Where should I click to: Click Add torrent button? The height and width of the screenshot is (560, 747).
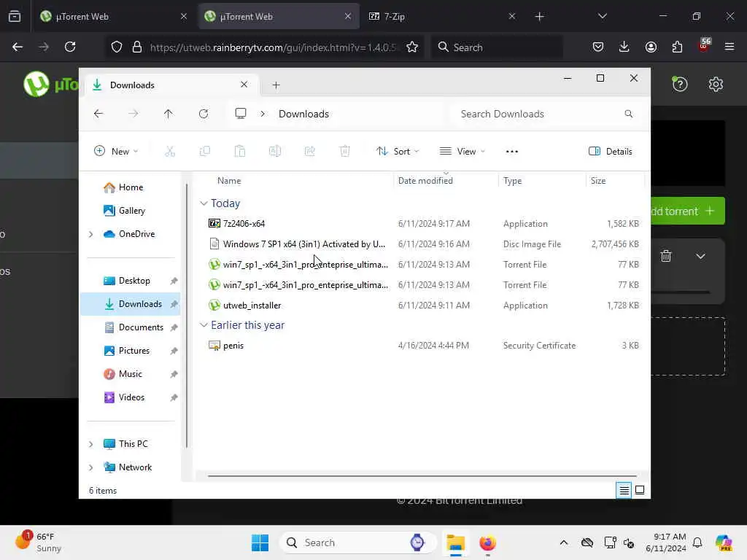point(686,211)
